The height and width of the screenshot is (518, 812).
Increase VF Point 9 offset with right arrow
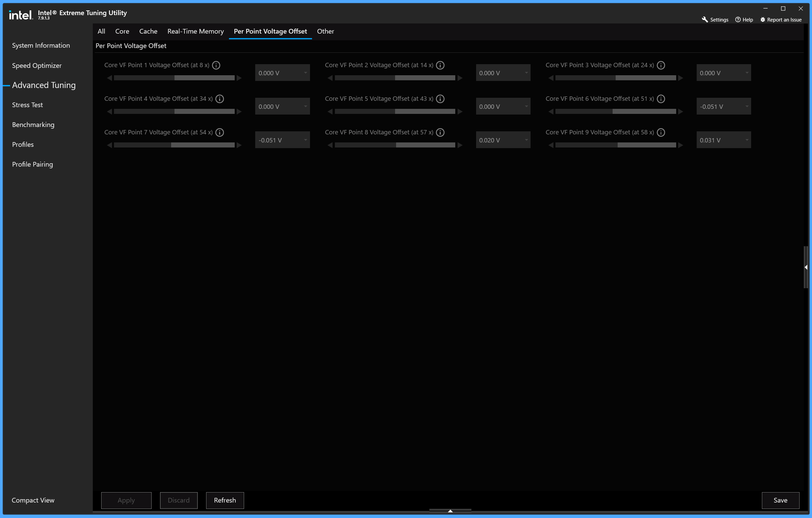(x=681, y=145)
